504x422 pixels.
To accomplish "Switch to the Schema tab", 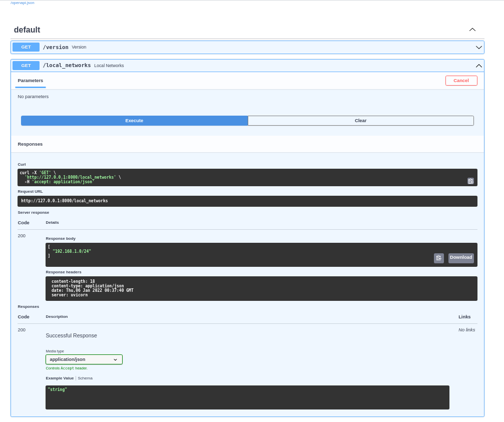I will point(85,378).
